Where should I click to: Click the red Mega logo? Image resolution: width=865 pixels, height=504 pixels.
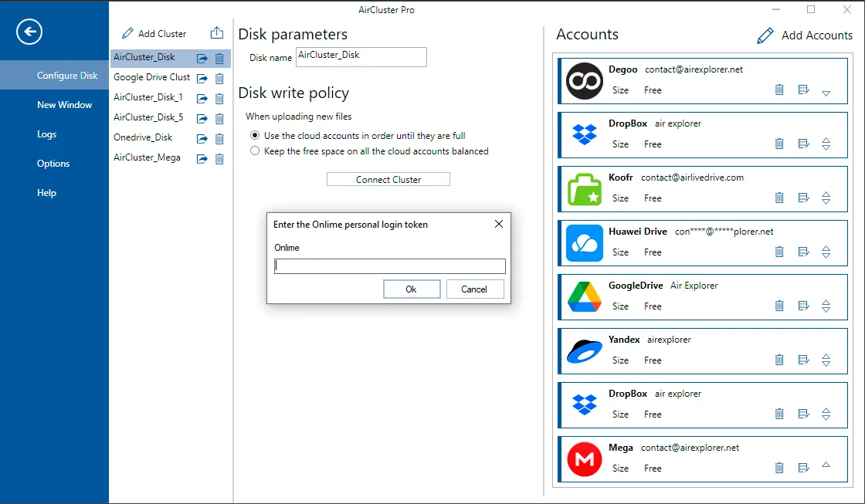tap(584, 458)
